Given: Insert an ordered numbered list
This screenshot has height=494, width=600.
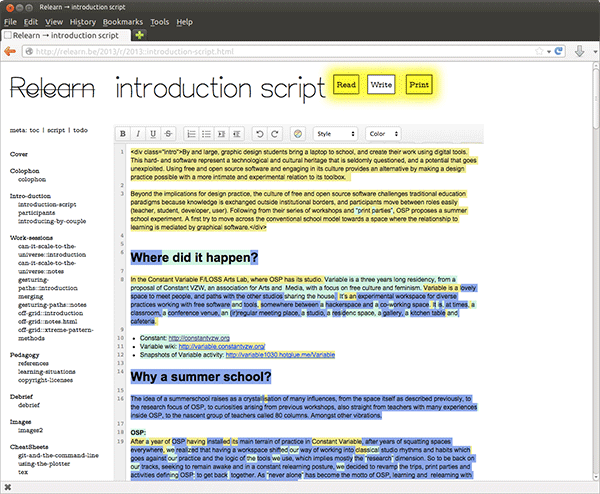Looking at the screenshot, I should click(191, 134).
